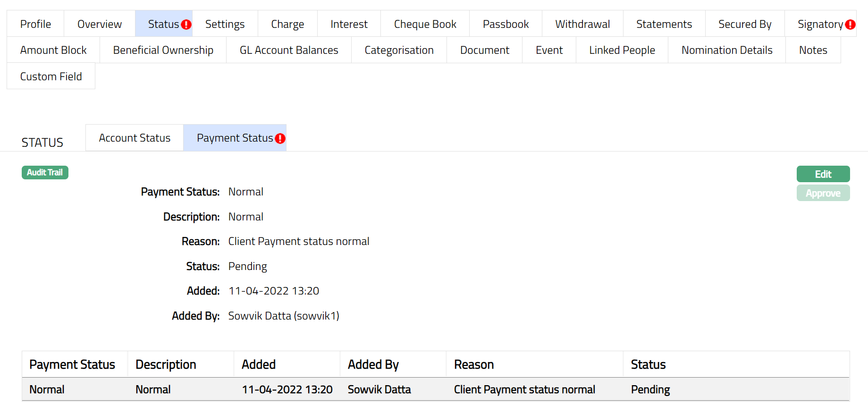The height and width of the screenshot is (413, 868).
Task: Select the Normal payment status table row
Action: point(435,389)
